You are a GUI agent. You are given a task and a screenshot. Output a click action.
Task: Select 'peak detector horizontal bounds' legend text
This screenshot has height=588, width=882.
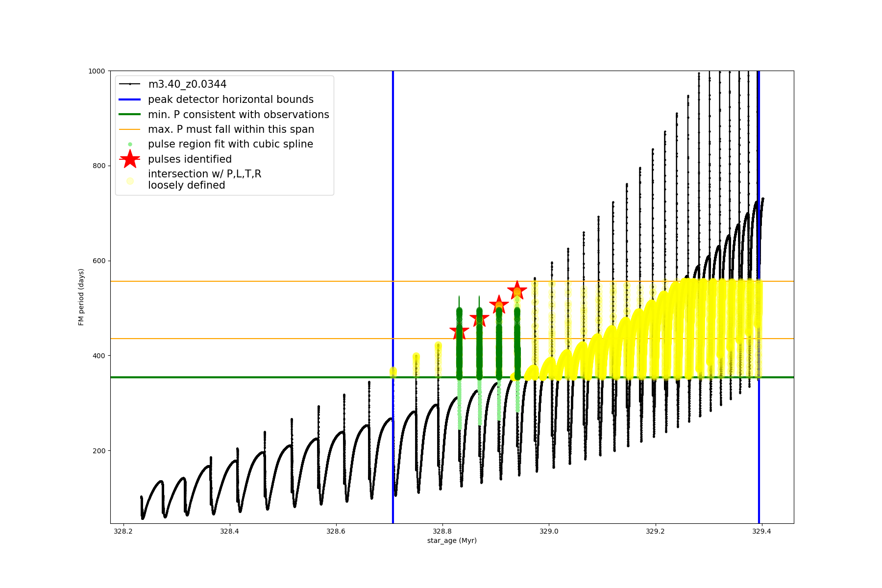click(230, 99)
